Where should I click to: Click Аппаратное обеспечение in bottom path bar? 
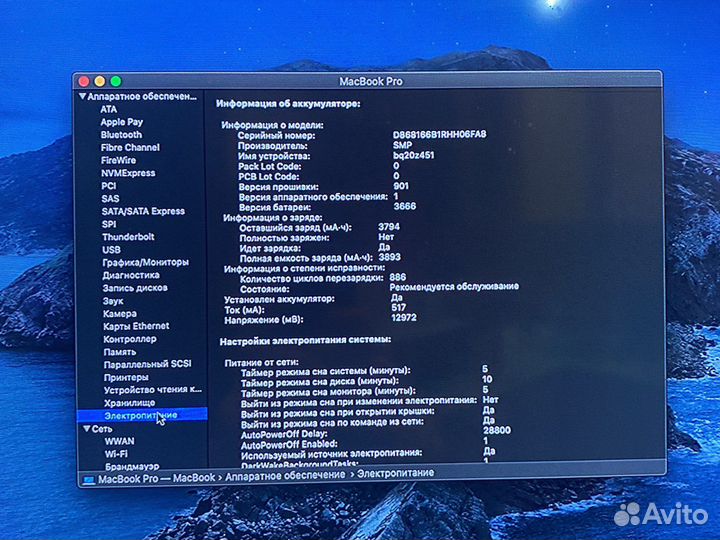(285, 475)
